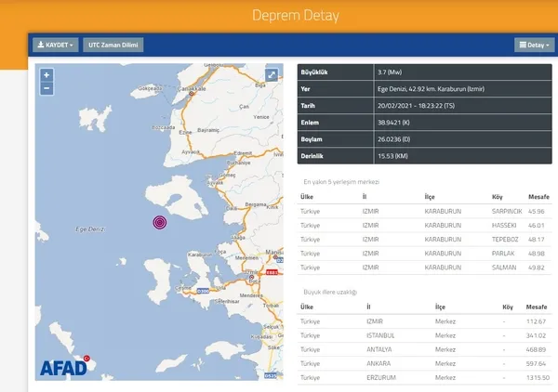This screenshot has width=558, height=392.
Task: Open the KAYDET save dropdown
Action: coord(56,45)
